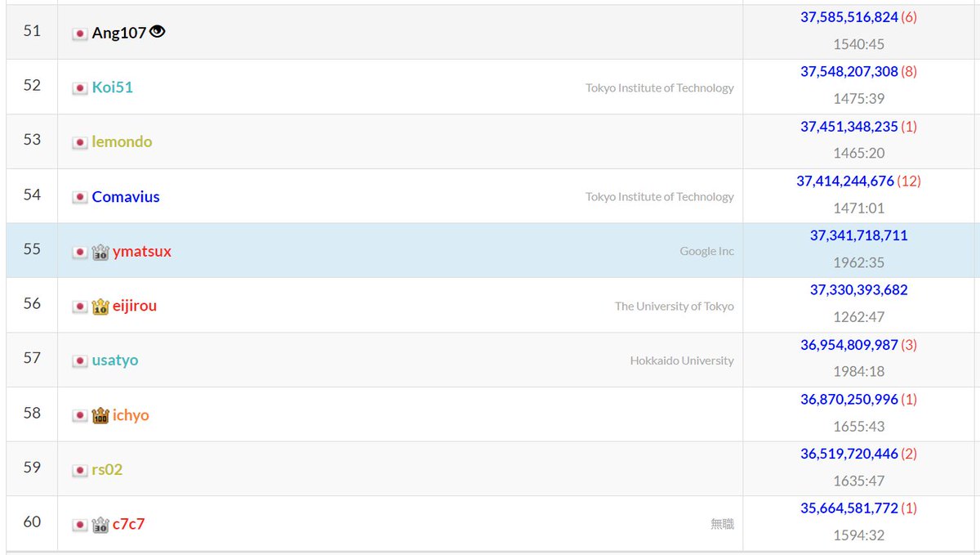
Task: Click the crown 30 badge beside c7c7
Action: coord(100,525)
